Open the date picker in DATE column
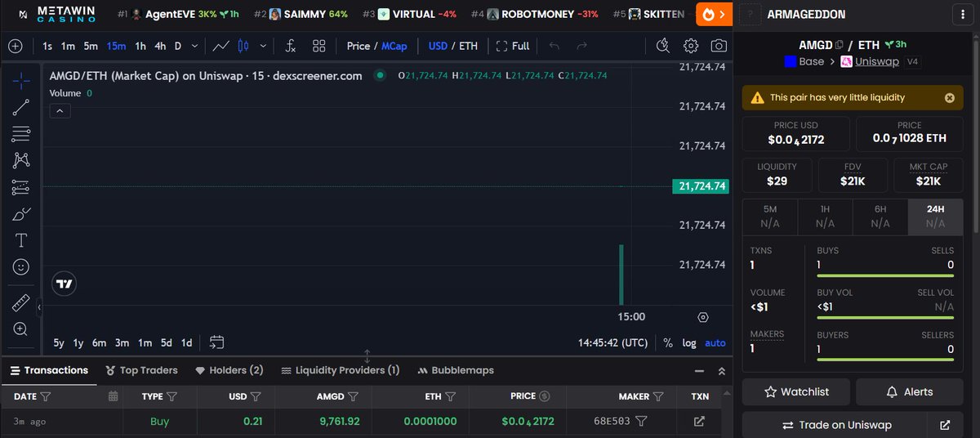Image resolution: width=980 pixels, height=438 pixels. [x=113, y=396]
